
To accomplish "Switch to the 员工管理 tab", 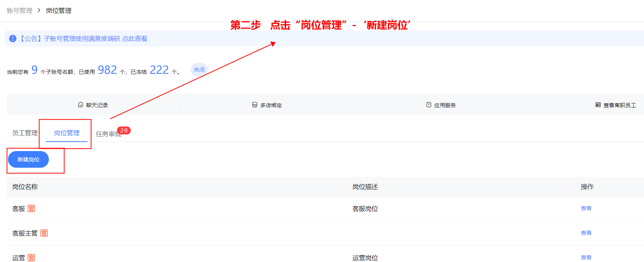I will coord(25,133).
